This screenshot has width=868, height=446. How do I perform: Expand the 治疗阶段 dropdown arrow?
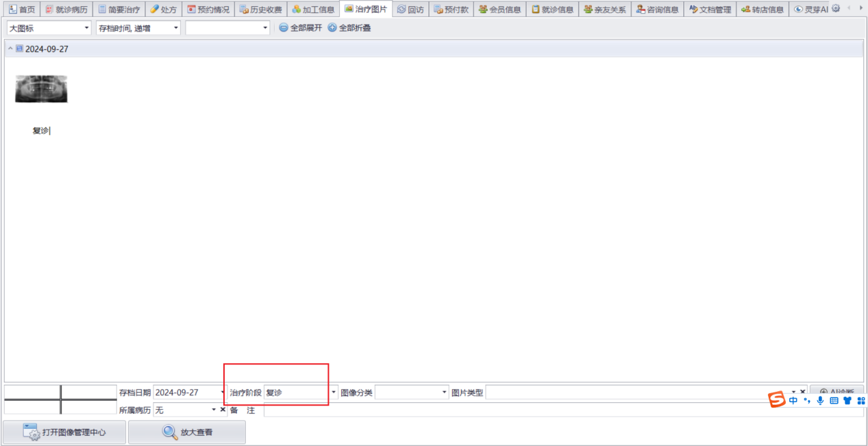click(334, 393)
